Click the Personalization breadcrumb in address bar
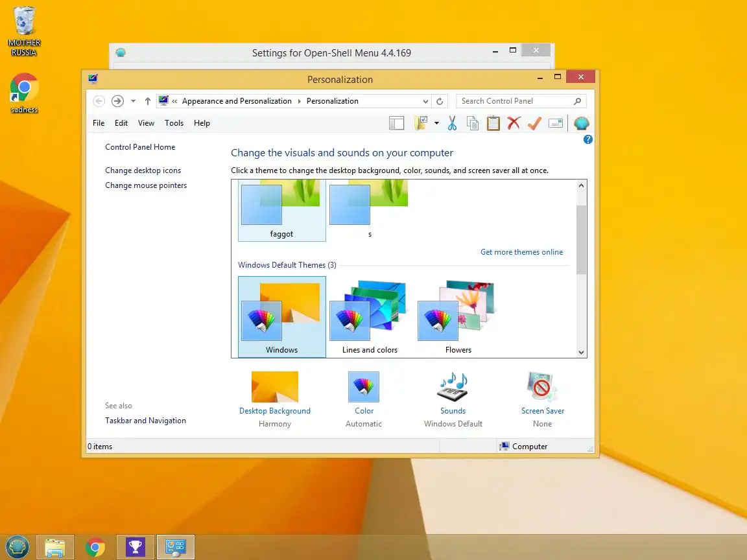 point(333,101)
